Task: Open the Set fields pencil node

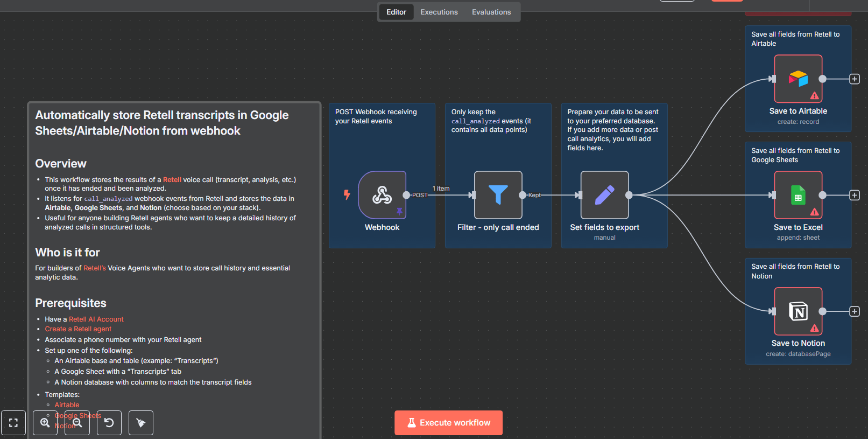Action: [x=604, y=195]
